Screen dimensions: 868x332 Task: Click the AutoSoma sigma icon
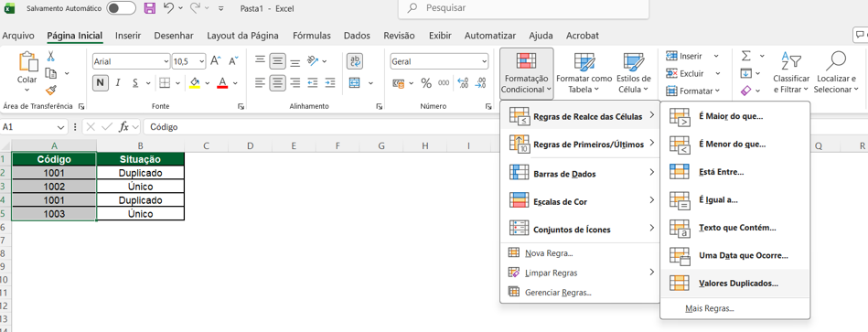point(746,56)
